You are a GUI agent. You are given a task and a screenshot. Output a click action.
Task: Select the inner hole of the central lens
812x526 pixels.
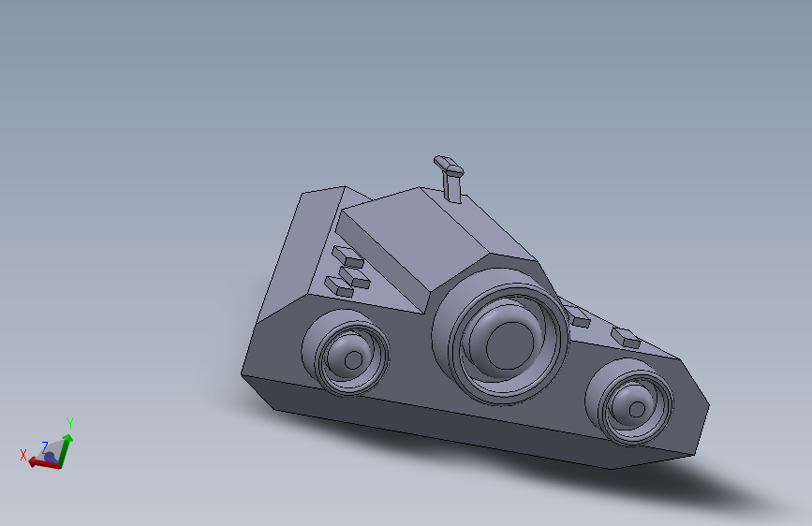click(509, 345)
